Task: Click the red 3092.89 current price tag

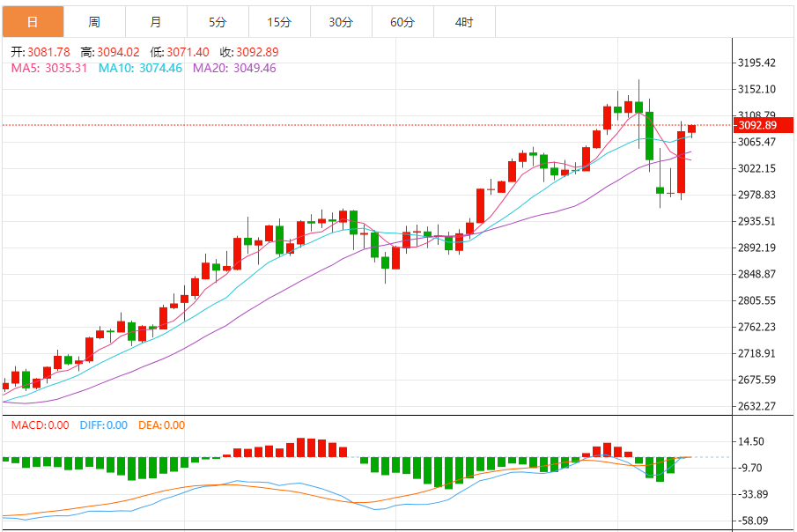Action: point(763,125)
